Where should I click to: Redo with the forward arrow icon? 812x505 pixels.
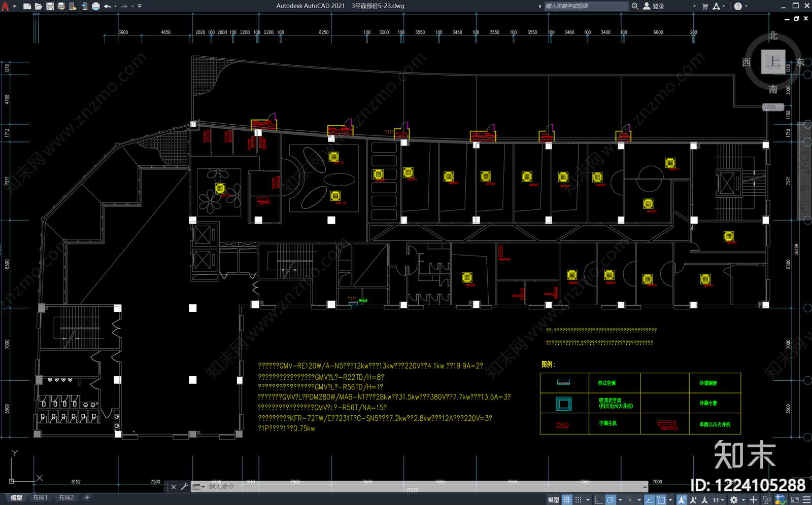pyautogui.click(x=124, y=6)
